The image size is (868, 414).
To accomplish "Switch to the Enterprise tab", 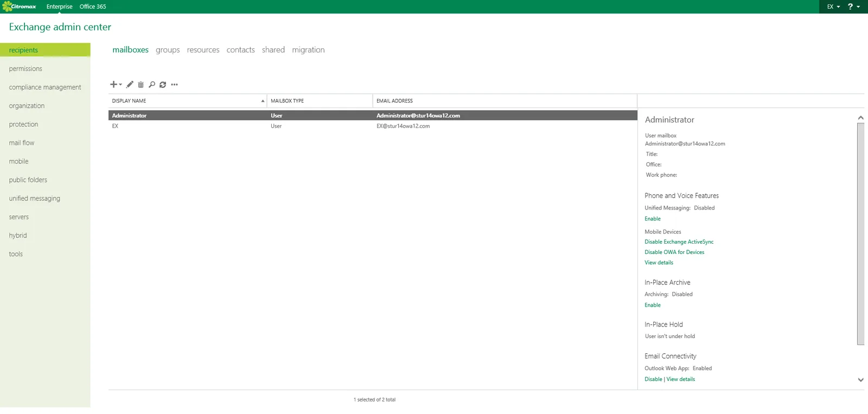I will 59,7.
